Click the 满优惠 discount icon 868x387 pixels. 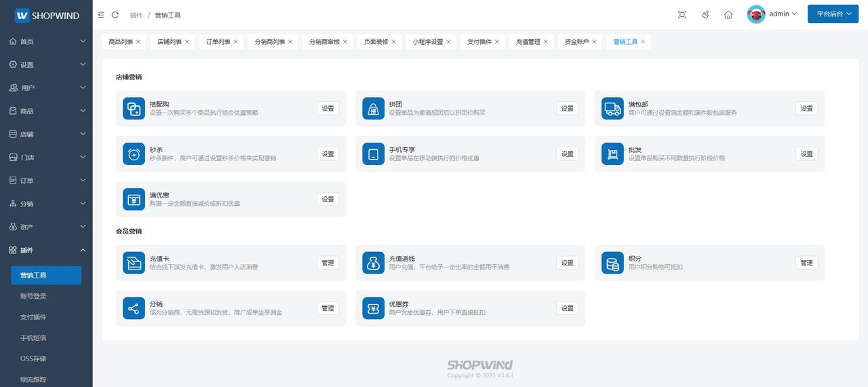[x=134, y=200]
